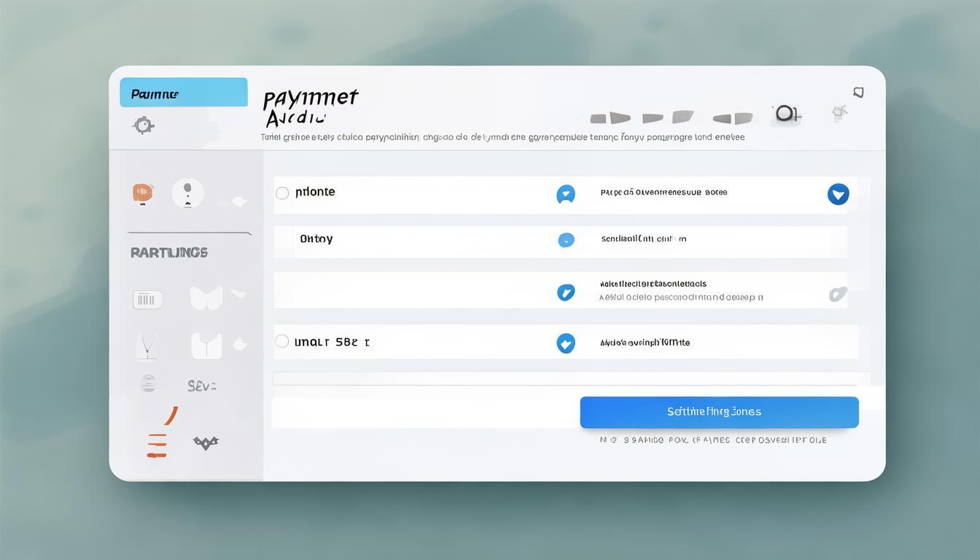
Task: Click the orange chat bubble sidebar icon
Action: 143,192
